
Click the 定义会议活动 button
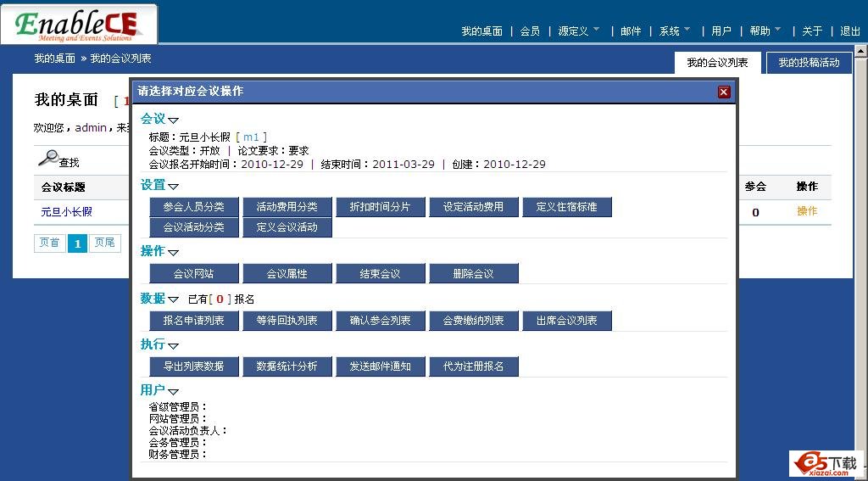tap(287, 227)
